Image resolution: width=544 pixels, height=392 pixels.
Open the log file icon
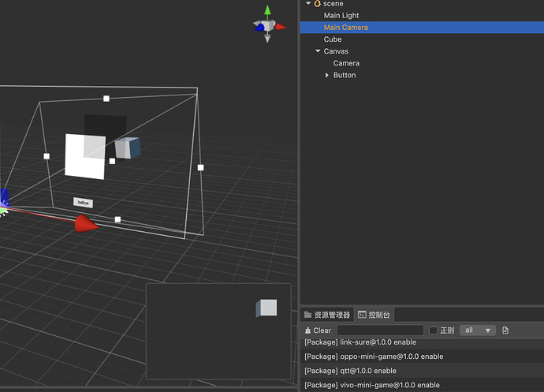(505, 330)
